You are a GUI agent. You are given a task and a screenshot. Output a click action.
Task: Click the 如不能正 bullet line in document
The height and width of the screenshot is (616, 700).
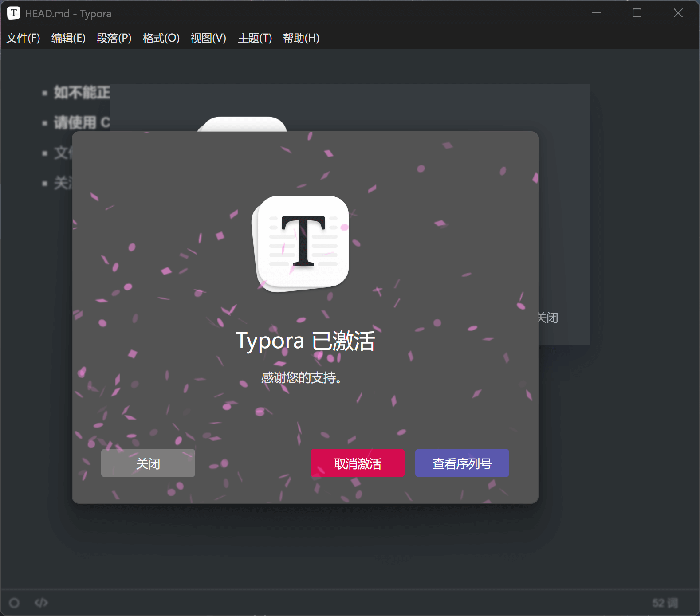82,93
